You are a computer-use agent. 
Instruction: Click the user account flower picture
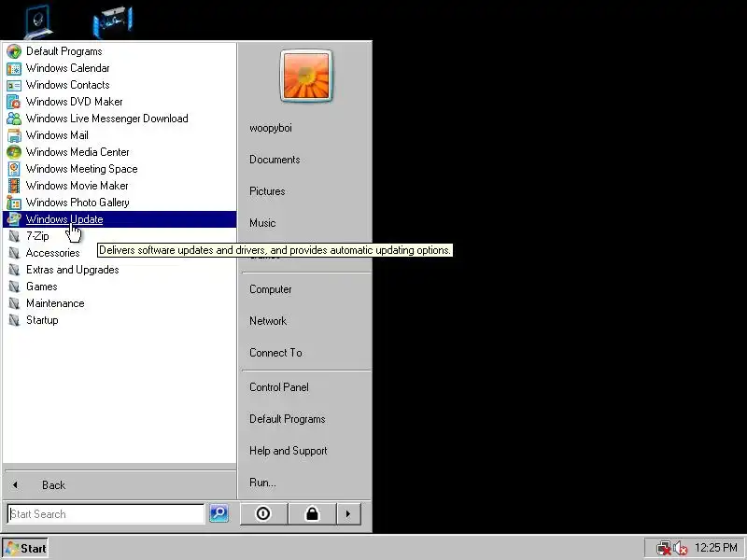(x=306, y=76)
